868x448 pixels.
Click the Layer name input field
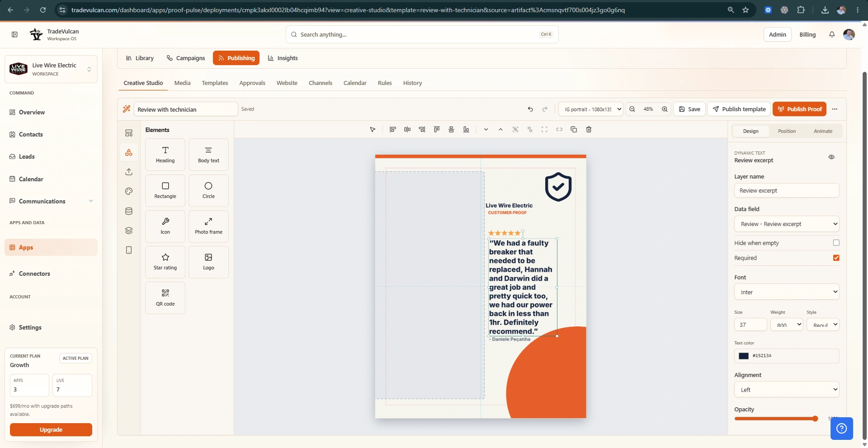click(787, 190)
